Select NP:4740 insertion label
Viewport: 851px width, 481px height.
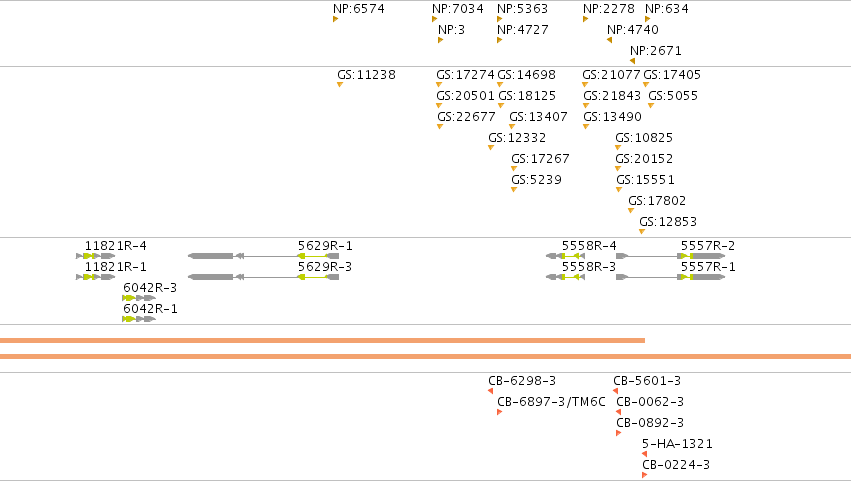tap(633, 30)
